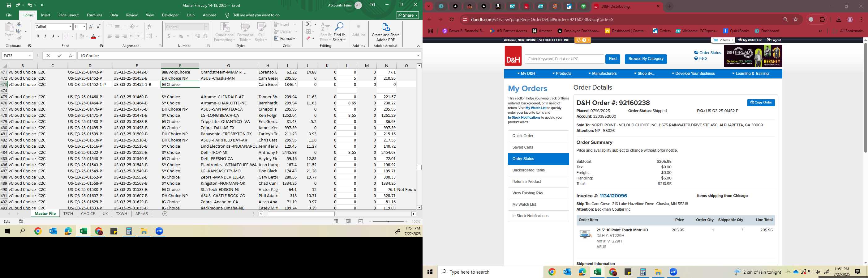This screenshot has width=868, height=278.
Task: Expand the formula bar
Action: 418,56
